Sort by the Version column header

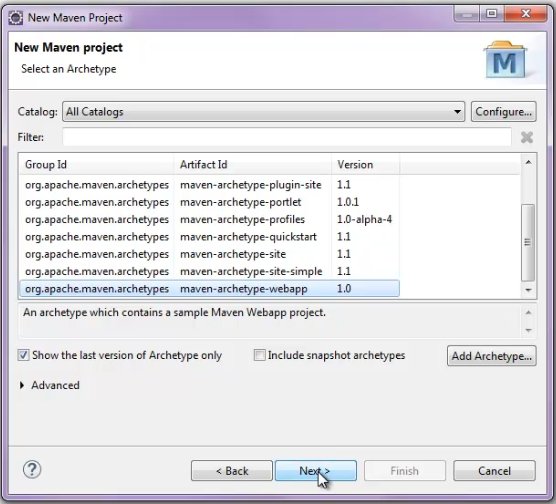(365, 165)
